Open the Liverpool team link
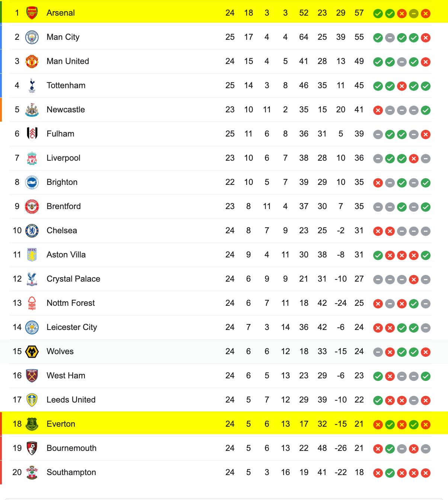This screenshot has height=500, width=448. click(x=64, y=158)
